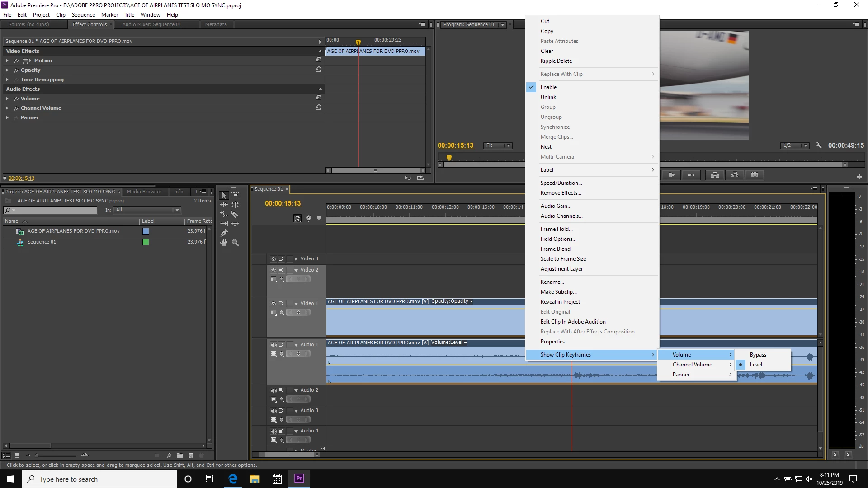Select the Level keyframe radio option
The width and height of the screenshot is (868, 488).
756,365
